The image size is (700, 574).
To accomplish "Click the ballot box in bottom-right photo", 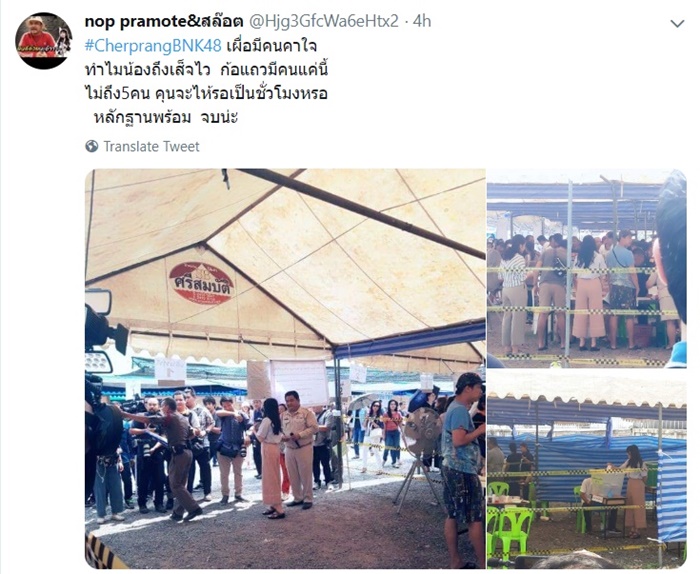I will tap(607, 484).
